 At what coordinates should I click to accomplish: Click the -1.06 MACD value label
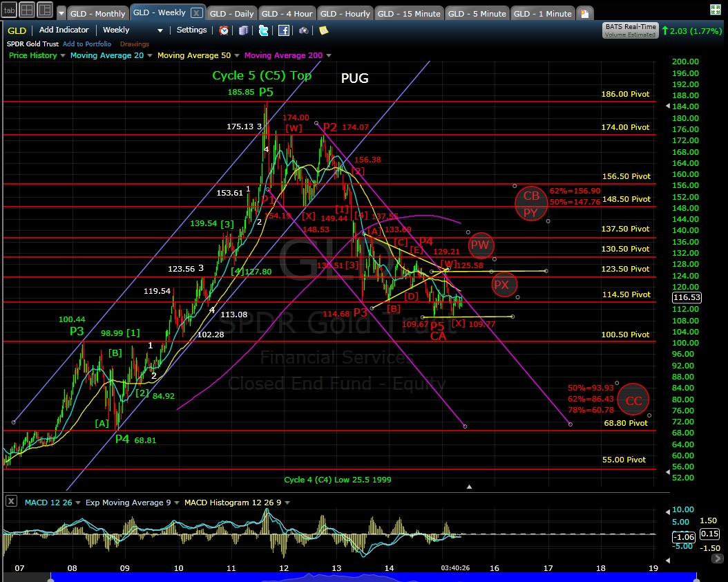pos(684,537)
